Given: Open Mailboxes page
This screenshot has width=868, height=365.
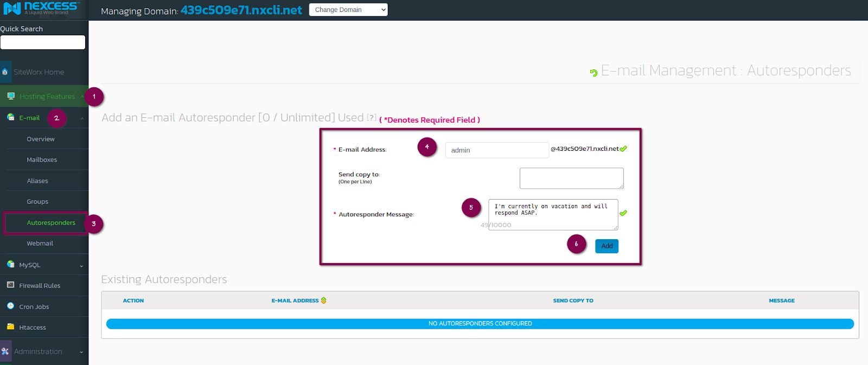Looking at the screenshot, I should coord(42,160).
